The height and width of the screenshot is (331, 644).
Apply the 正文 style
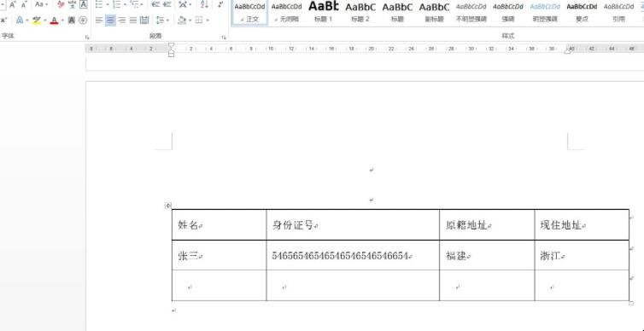coord(249,12)
